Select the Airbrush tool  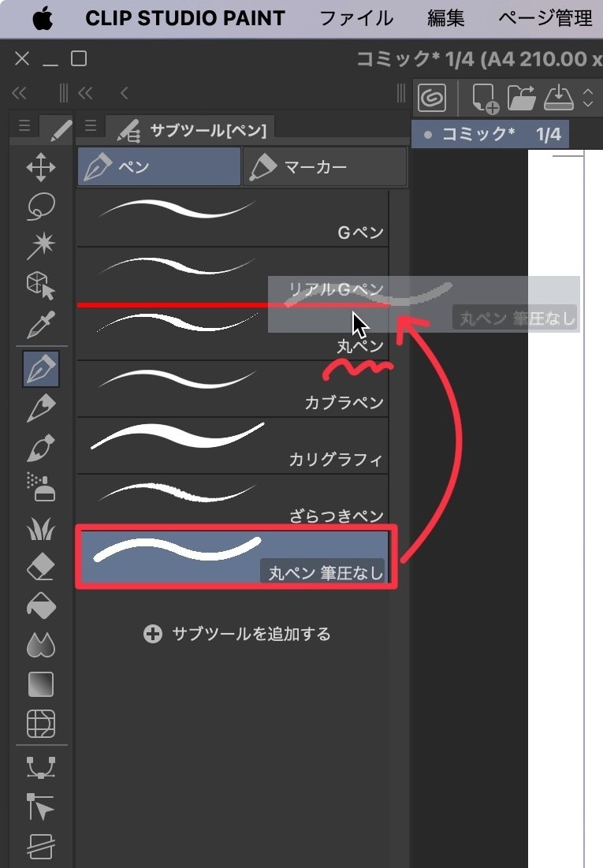click(x=41, y=487)
